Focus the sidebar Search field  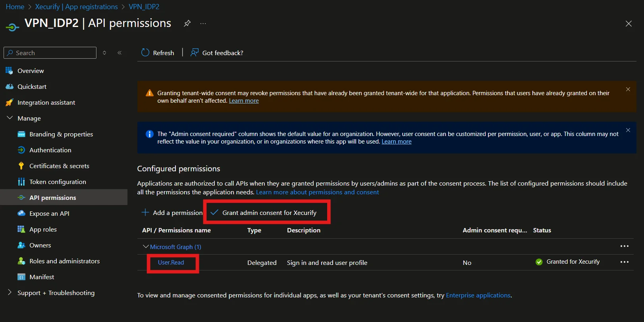(50, 53)
